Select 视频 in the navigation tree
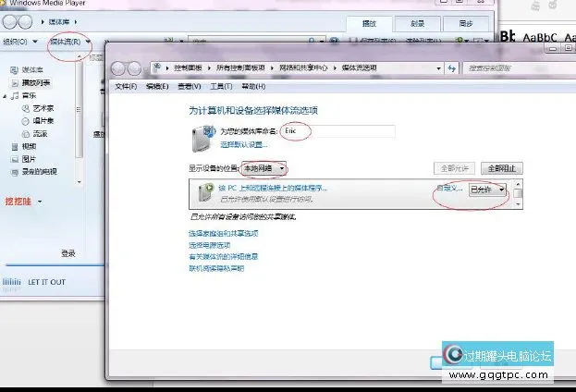Image resolution: width=576 pixels, height=392 pixels. point(29,146)
